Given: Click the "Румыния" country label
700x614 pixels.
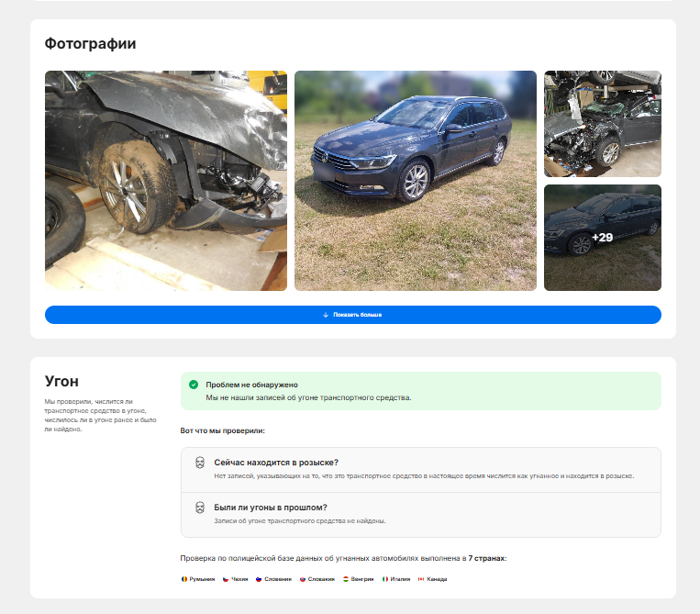Looking at the screenshot, I should [x=202, y=579].
